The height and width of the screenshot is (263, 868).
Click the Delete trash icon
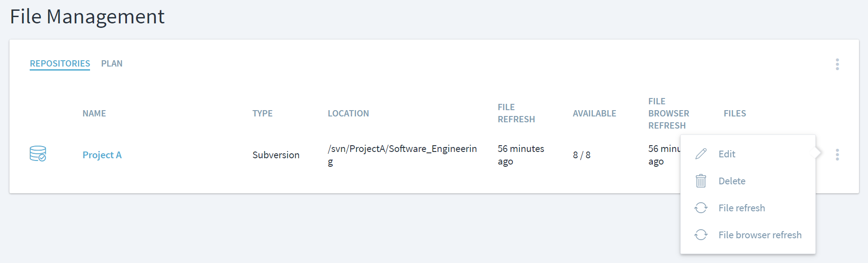[701, 180]
